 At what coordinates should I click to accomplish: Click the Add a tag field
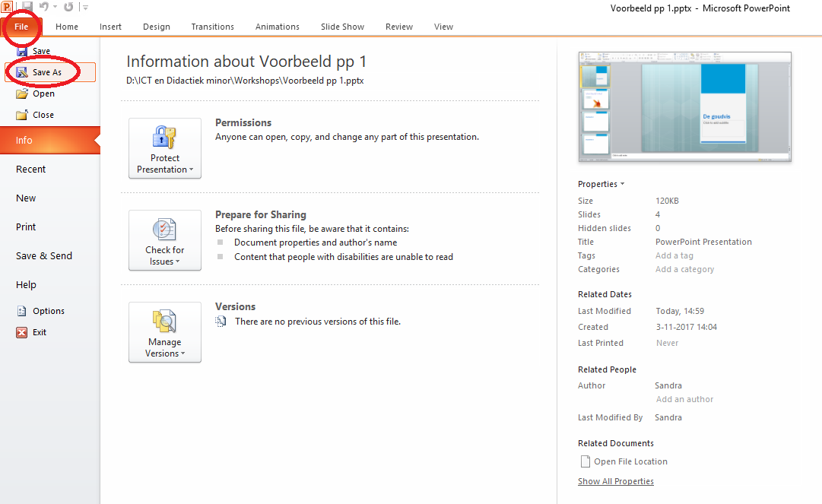674,255
